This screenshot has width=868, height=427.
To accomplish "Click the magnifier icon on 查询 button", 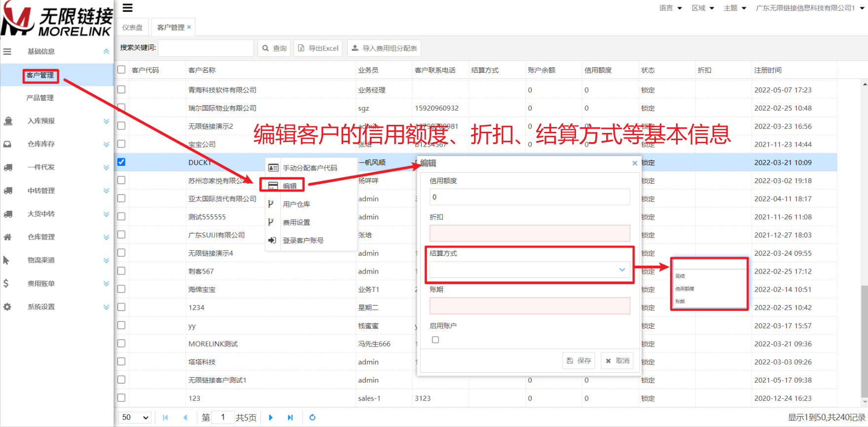I will coord(265,48).
